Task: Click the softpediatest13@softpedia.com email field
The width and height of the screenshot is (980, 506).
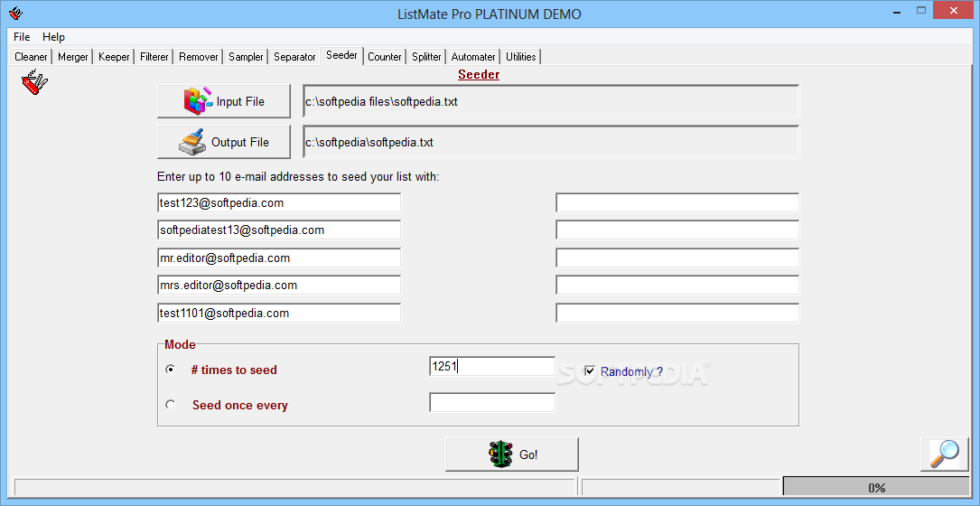Action: (x=279, y=230)
